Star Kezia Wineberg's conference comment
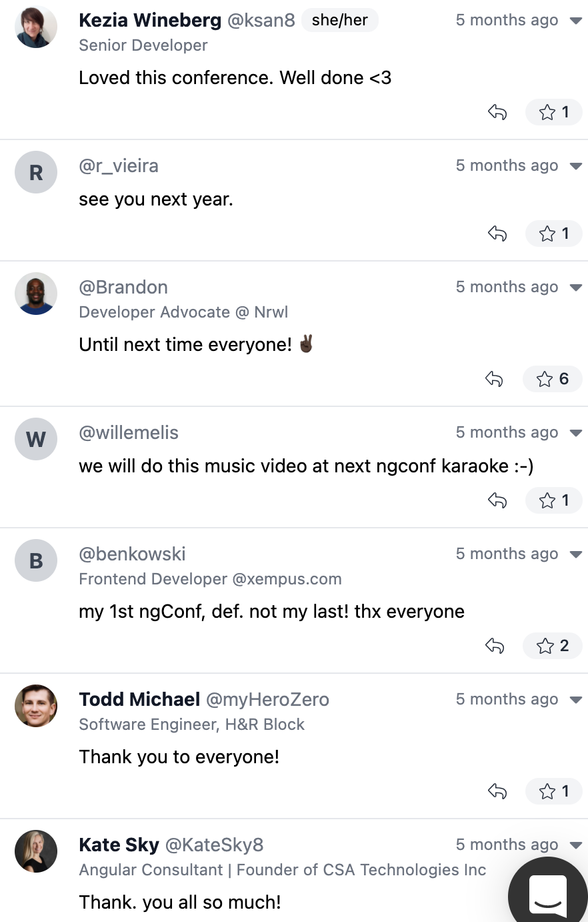This screenshot has width=588, height=922. click(x=554, y=112)
